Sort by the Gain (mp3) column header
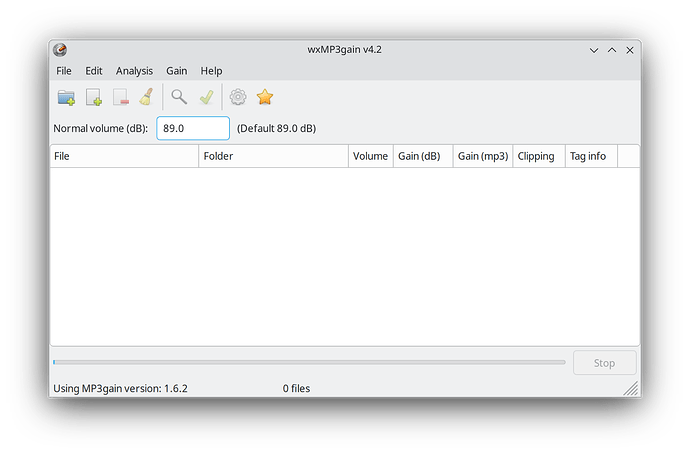This screenshot has width=690, height=455. 483,156
